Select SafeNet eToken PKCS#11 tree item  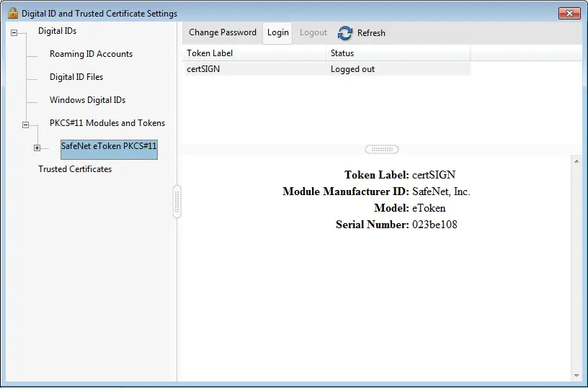click(x=109, y=150)
